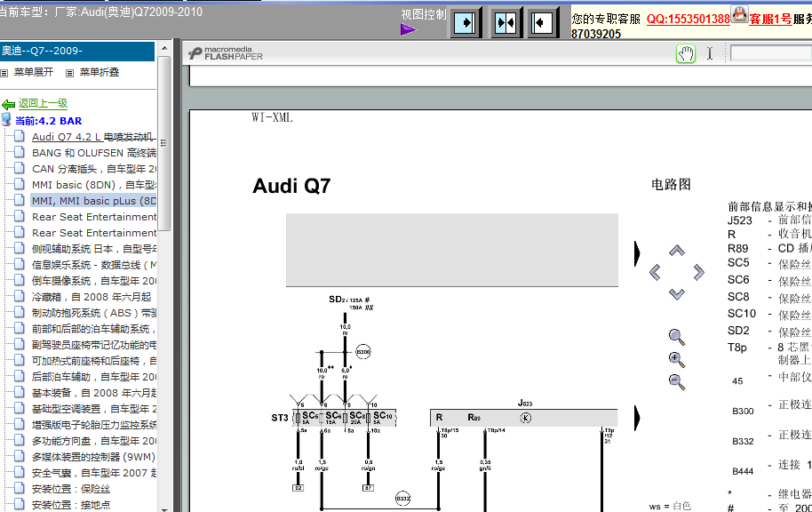Viewport: 812px width, 512px height.
Task: Click the QQ penguin customer service icon
Action: [739, 14]
